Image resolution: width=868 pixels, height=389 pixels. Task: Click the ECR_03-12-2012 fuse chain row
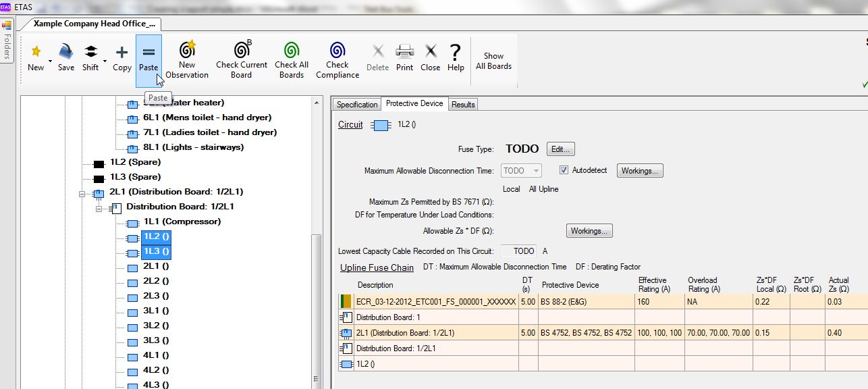tap(603, 301)
